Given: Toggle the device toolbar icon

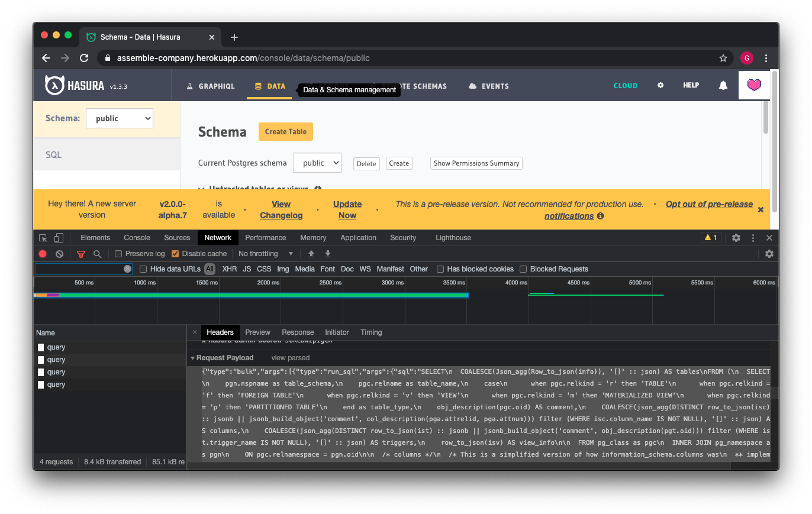Looking at the screenshot, I should pyautogui.click(x=59, y=238).
